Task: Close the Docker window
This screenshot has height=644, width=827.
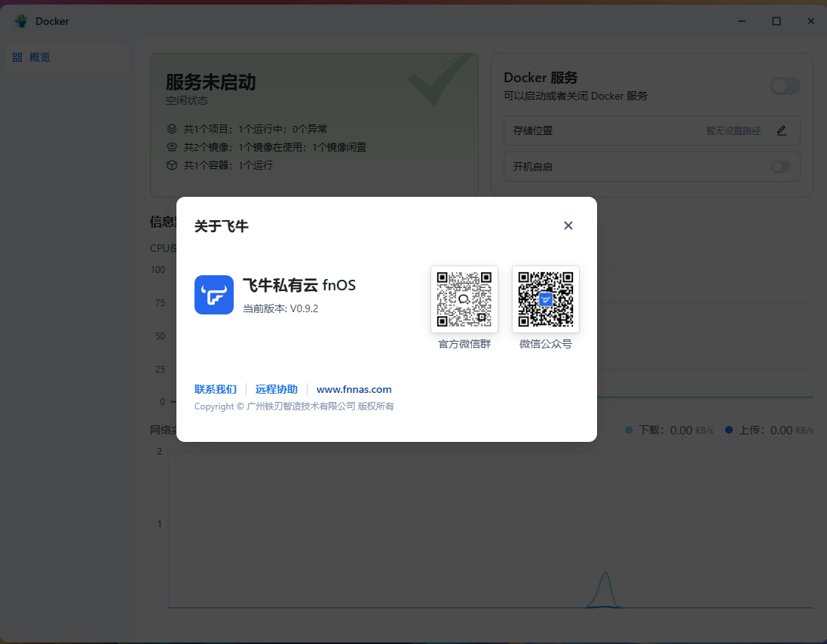Action: point(811,21)
